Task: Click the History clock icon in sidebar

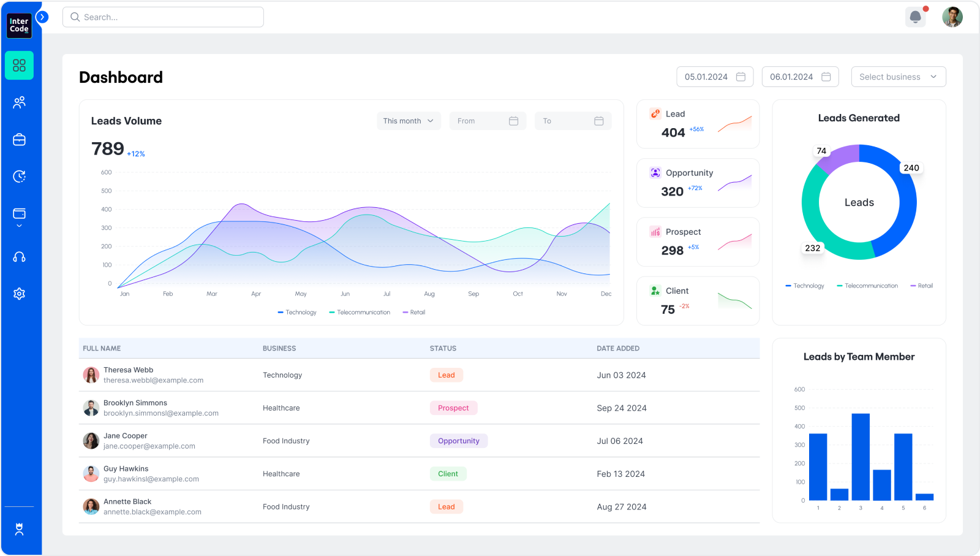Action: [x=19, y=176]
